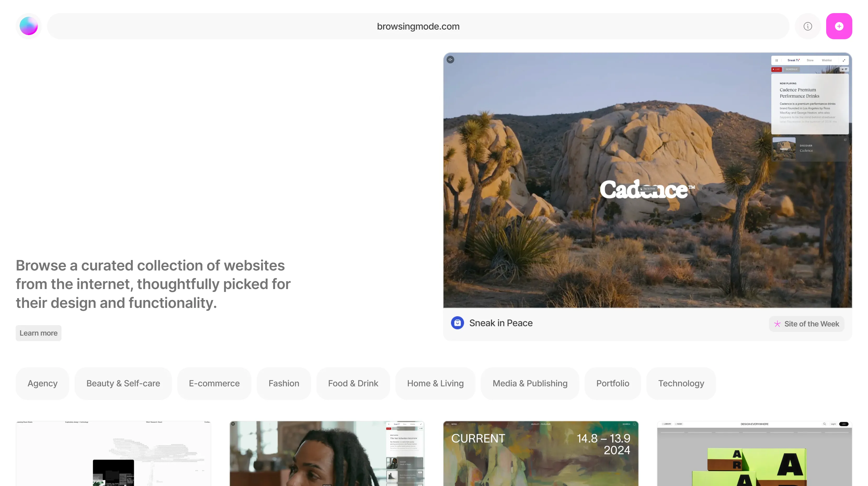Click the browsingmode.com address bar
This screenshot has width=868, height=486.
418,26
